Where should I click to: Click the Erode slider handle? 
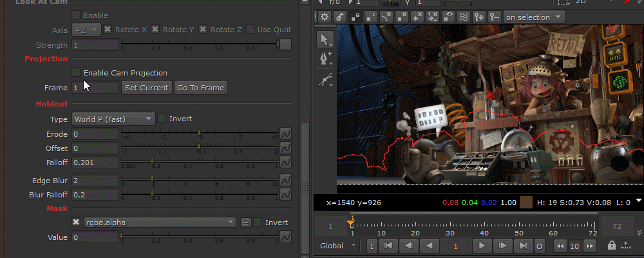(x=200, y=132)
